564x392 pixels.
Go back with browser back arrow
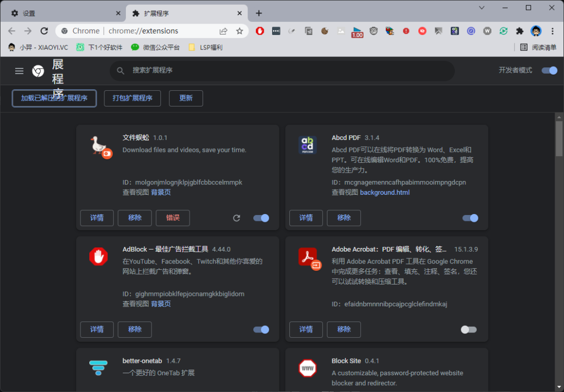pyautogui.click(x=12, y=31)
